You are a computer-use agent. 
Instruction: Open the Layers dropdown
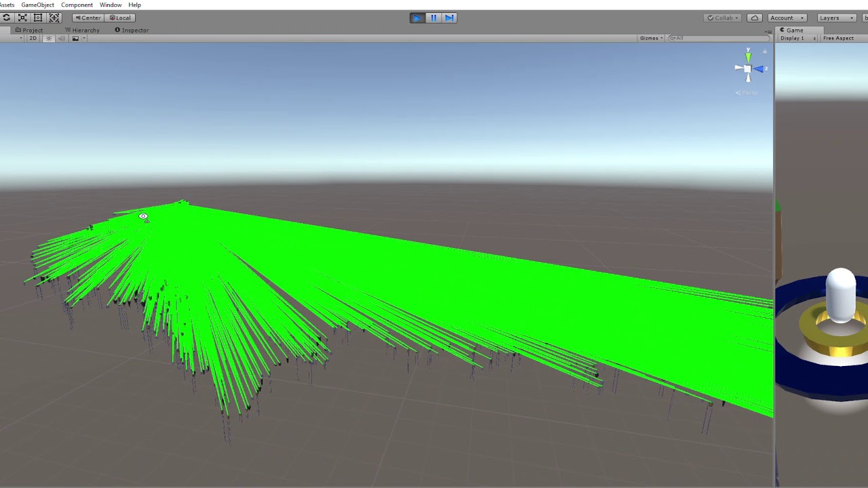tap(836, 18)
